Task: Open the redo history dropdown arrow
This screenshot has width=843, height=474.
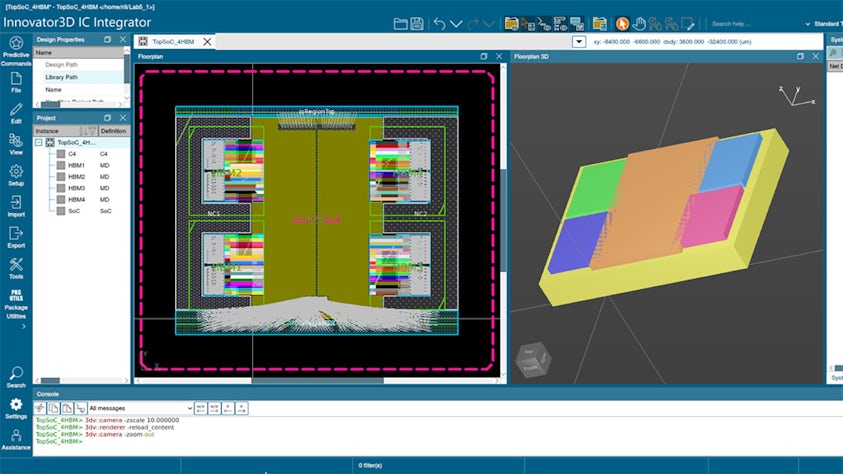Action: pos(489,24)
